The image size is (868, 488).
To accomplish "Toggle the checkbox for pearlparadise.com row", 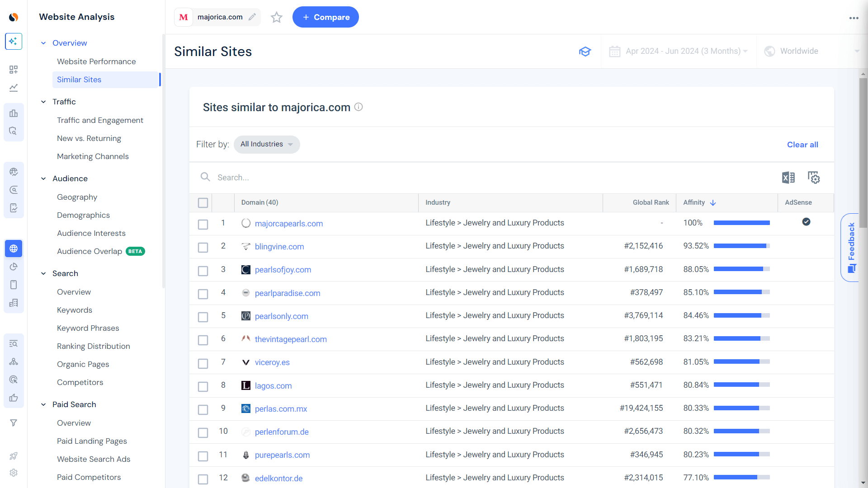I will 202,293.
